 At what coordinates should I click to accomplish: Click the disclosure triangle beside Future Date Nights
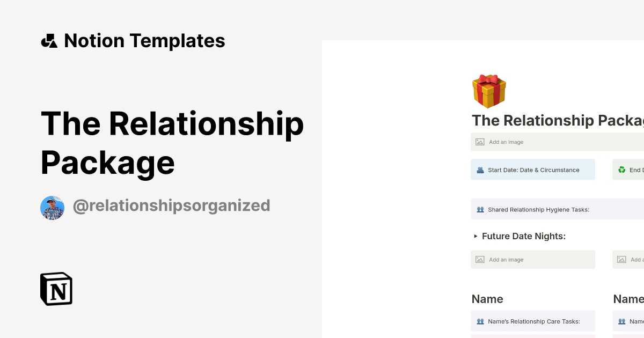(x=475, y=236)
